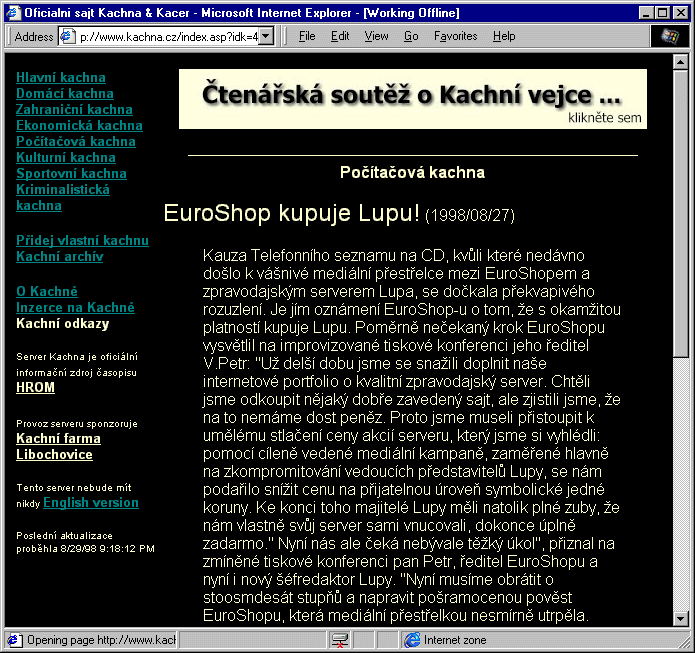Open the Ekonomická kachna section
Screen dimensions: 695x653
pos(79,125)
